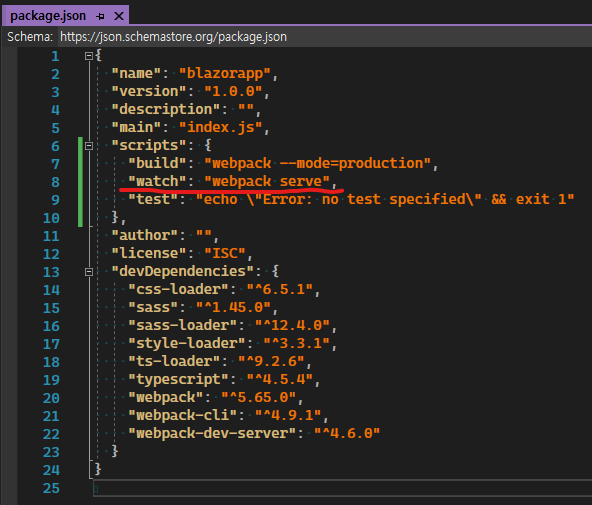Viewport: 592px width, 505px height.
Task: Click the Schema label
Action: click(x=30, y=37)
